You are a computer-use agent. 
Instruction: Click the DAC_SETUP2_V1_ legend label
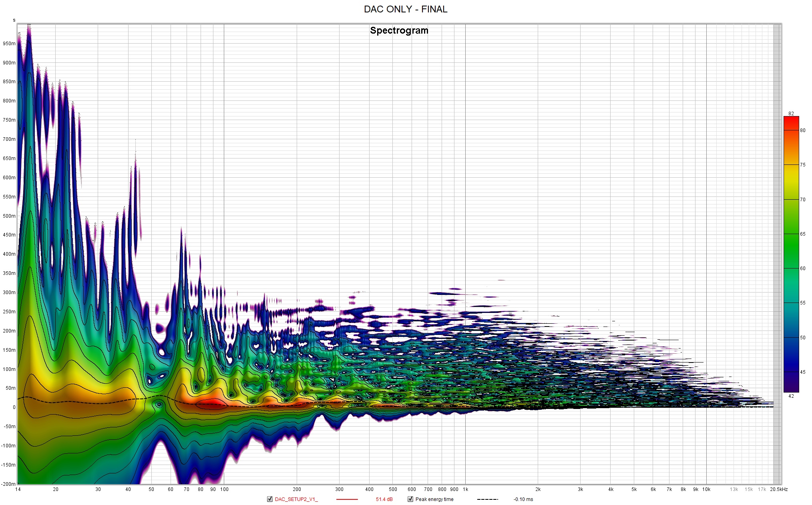[296, 499]
